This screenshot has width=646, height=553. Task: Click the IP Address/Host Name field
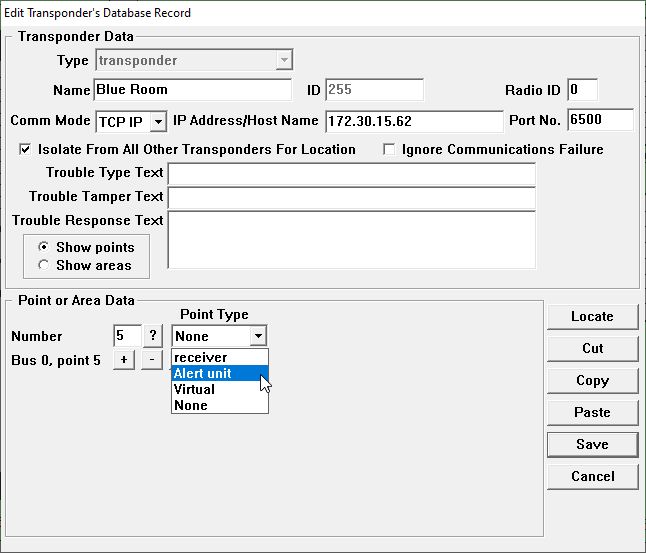pyautogui.click(x=413, y=121)
